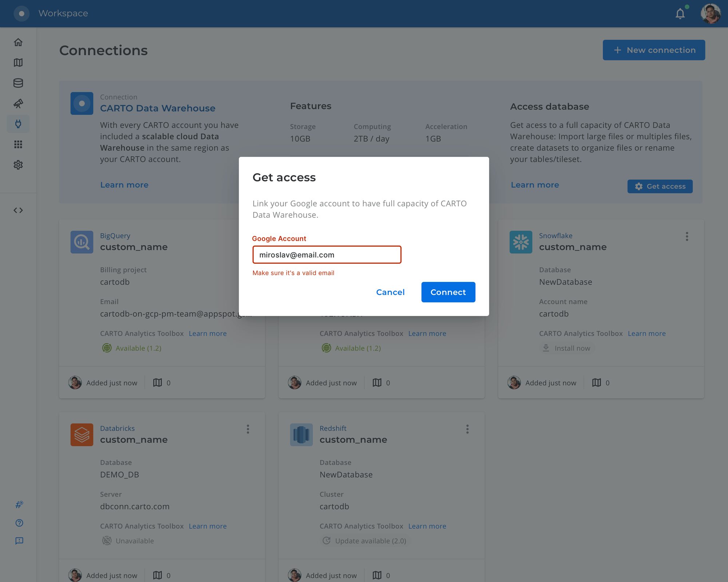Open Learn more under Access database

tap(535, 185)
